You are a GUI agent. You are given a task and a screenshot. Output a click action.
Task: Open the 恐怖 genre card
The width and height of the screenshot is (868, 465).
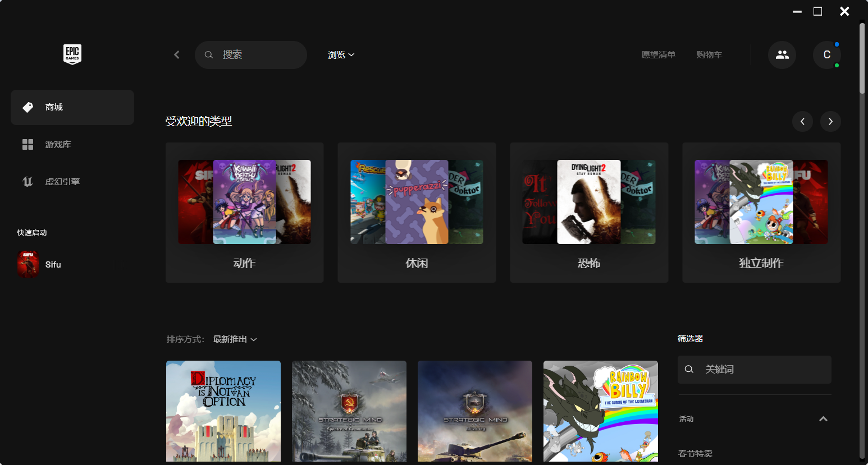[589, 213]
